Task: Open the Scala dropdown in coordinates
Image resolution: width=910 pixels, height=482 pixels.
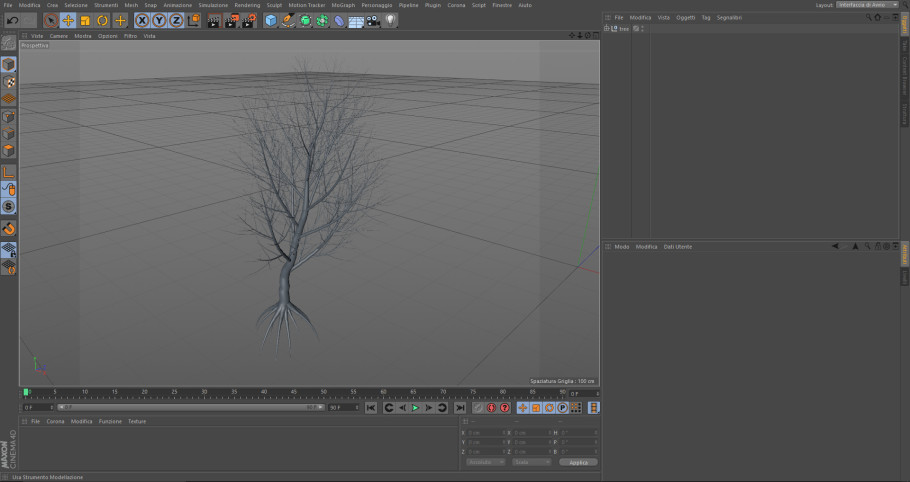Action: pos(531,462)
